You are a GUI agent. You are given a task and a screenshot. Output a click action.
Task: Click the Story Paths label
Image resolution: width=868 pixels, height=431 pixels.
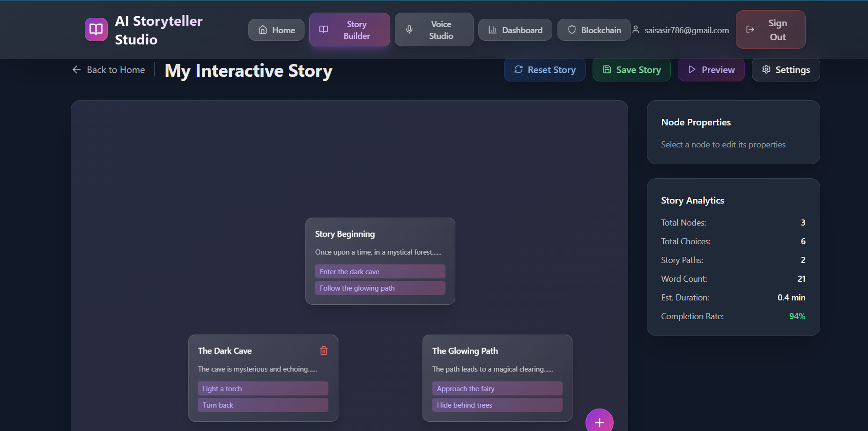tap(682, 260)
